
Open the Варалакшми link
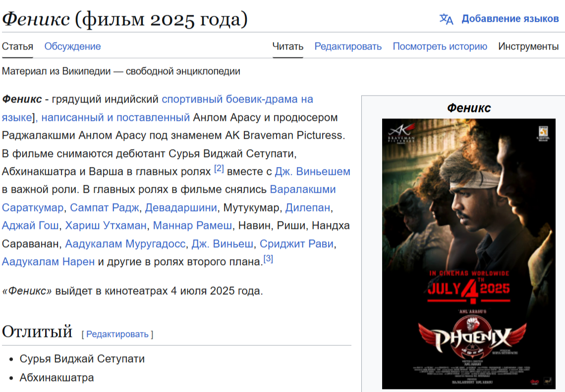[303, 189]
